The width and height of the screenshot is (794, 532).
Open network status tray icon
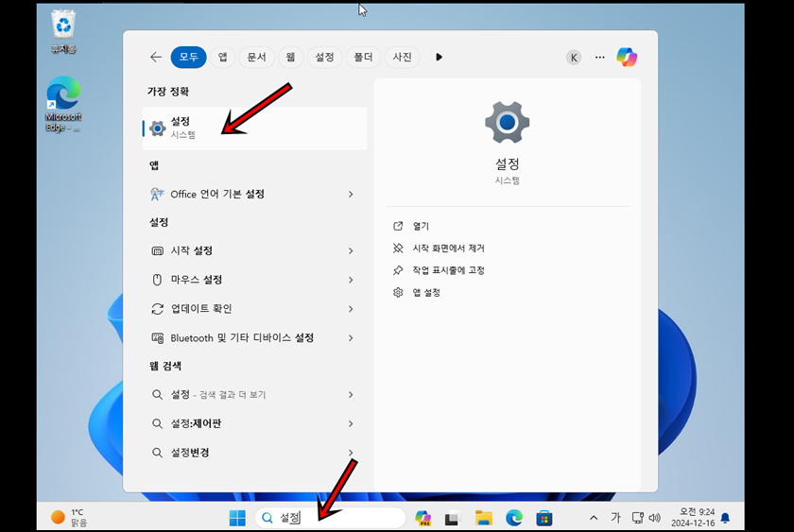[x=637, y=517]
